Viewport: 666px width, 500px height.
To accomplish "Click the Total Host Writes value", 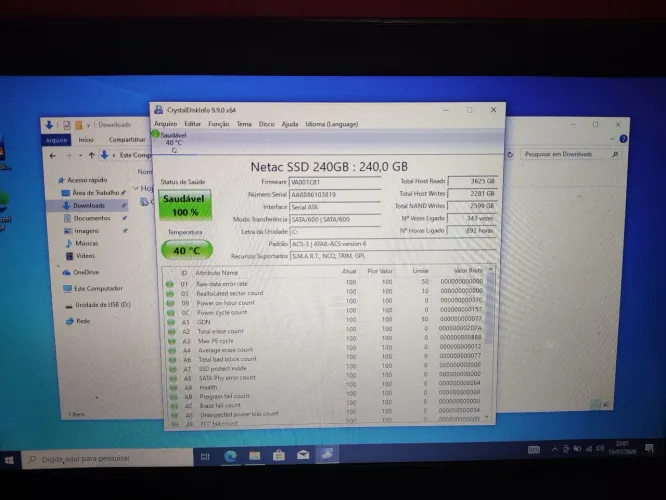I will 472,193.
